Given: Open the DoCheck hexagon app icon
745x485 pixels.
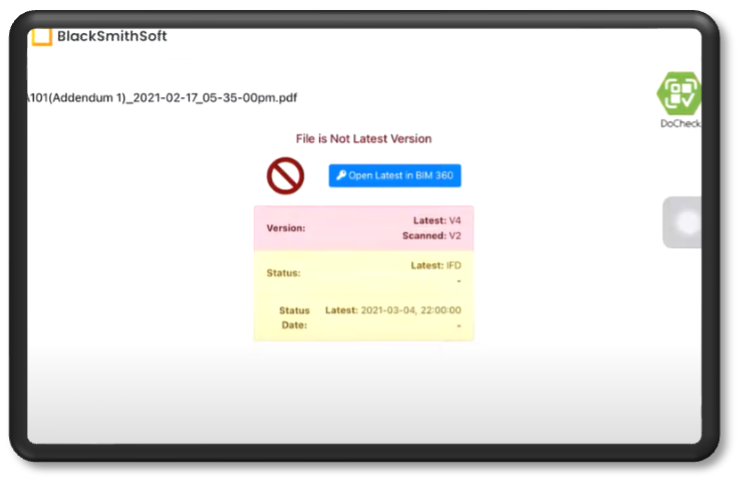Looking at the screenshot, I should click(x=679, y=94).
